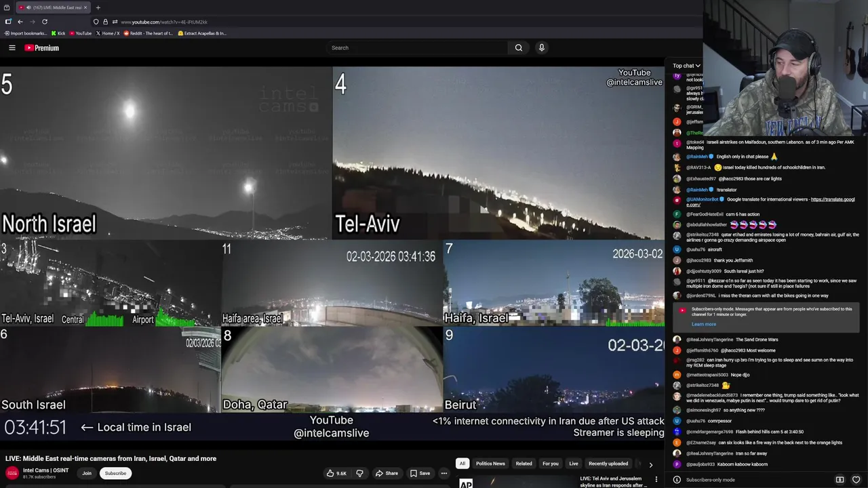The width and height of the screenshot is (868, 488).
Task: Click the super chat dollar icon
Action: (x=840, y=480)
